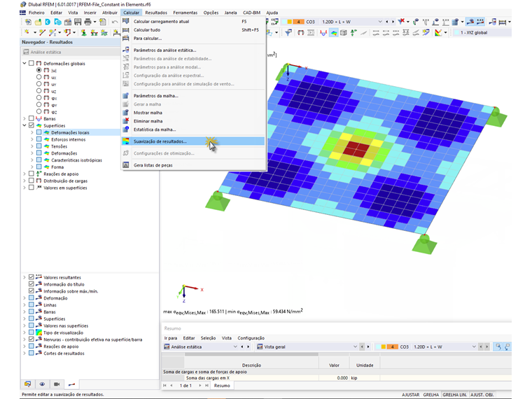Viewport: 532px width, 399px height.
Task: Click the light blue swatch beside XYZ global
Action: pos(456,33)
